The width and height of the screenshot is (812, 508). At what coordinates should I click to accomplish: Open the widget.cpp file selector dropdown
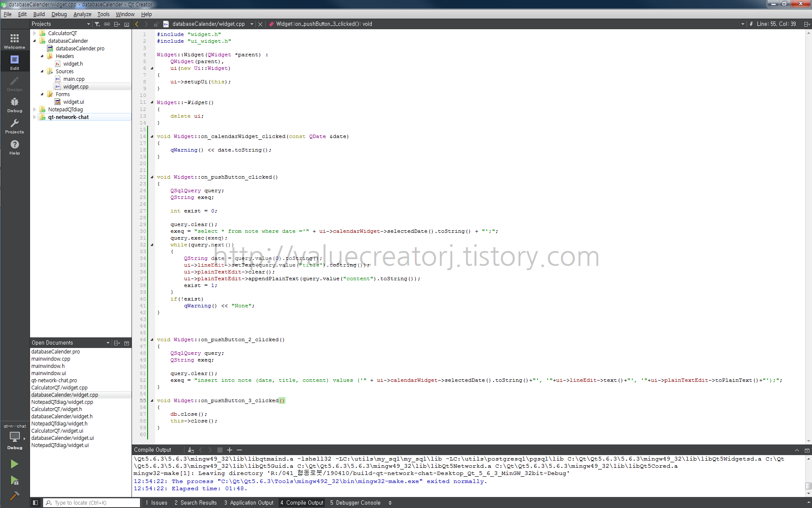[252, 24]
